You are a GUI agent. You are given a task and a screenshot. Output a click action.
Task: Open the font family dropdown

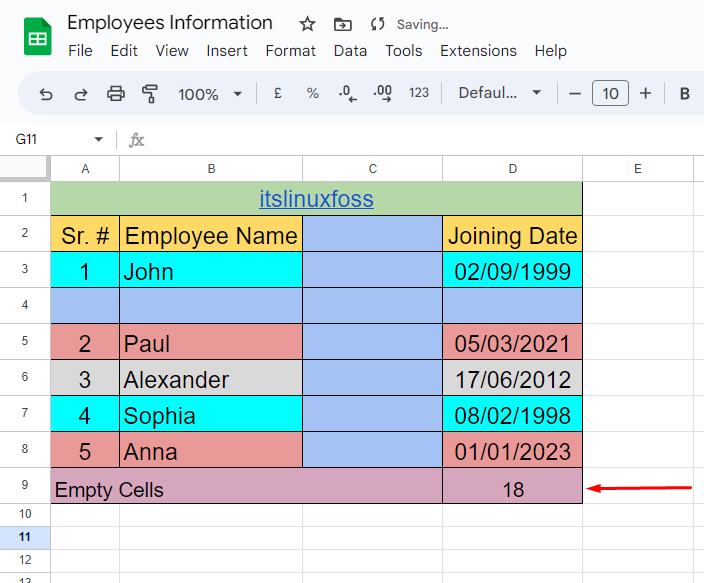coord(500,93)
